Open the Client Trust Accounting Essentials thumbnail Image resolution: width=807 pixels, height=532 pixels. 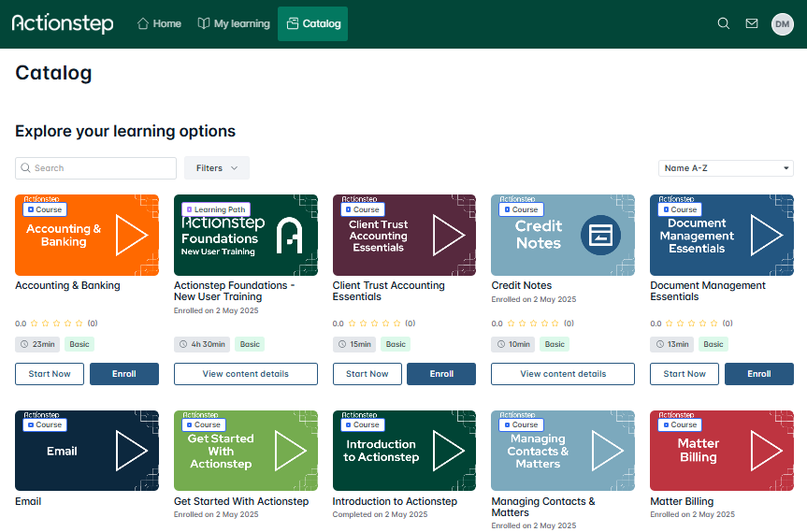click(404, 235)
